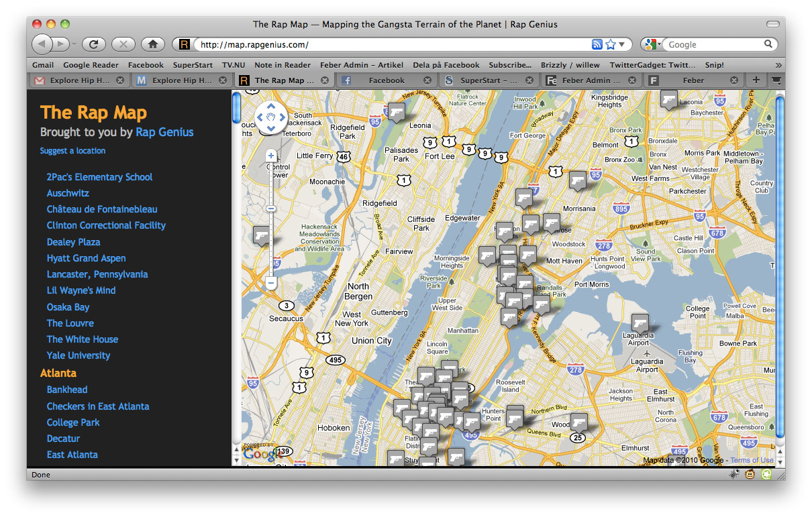Switch to the Feber Admin tab
The height and width of the screenshot is (517, 812).
[x=591, y=80]
